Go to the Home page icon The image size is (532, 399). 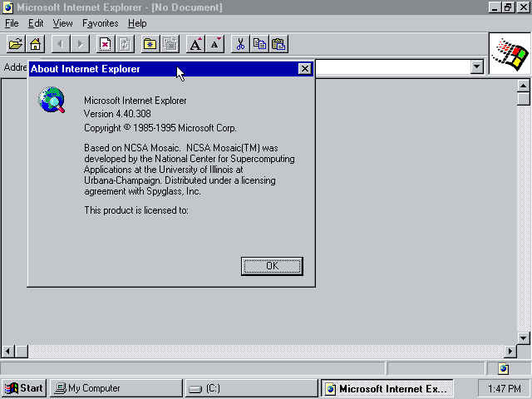click(x=35, y=44)
